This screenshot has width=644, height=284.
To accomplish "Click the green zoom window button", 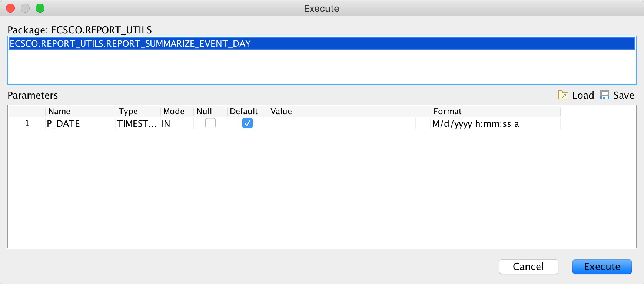I will (x=40, y=8).
